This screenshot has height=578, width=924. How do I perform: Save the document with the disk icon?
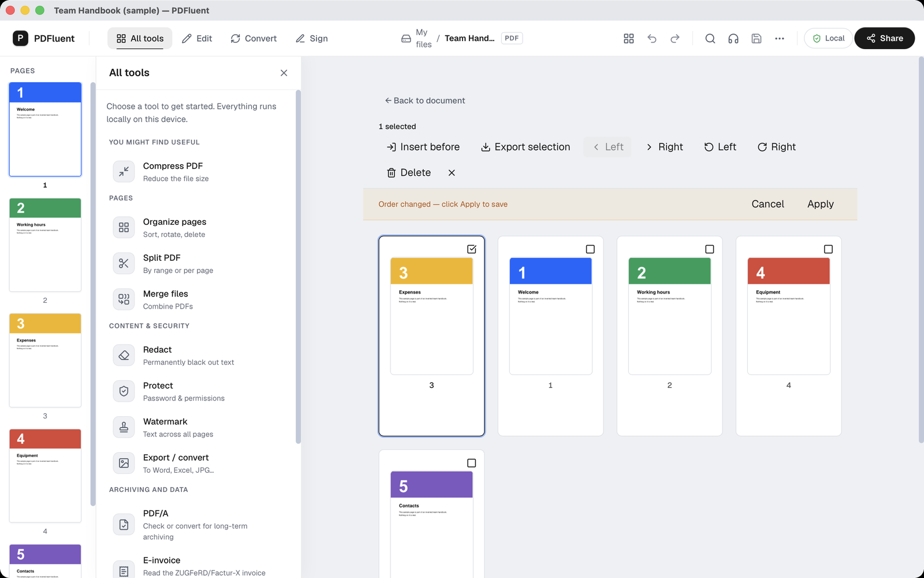(757, 38)
